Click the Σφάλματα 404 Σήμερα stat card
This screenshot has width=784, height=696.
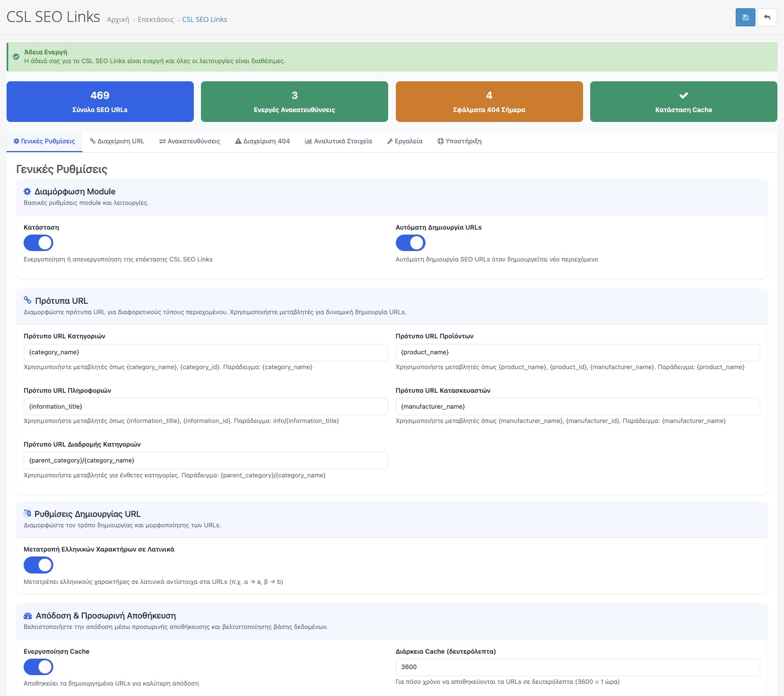coord(489,102)
